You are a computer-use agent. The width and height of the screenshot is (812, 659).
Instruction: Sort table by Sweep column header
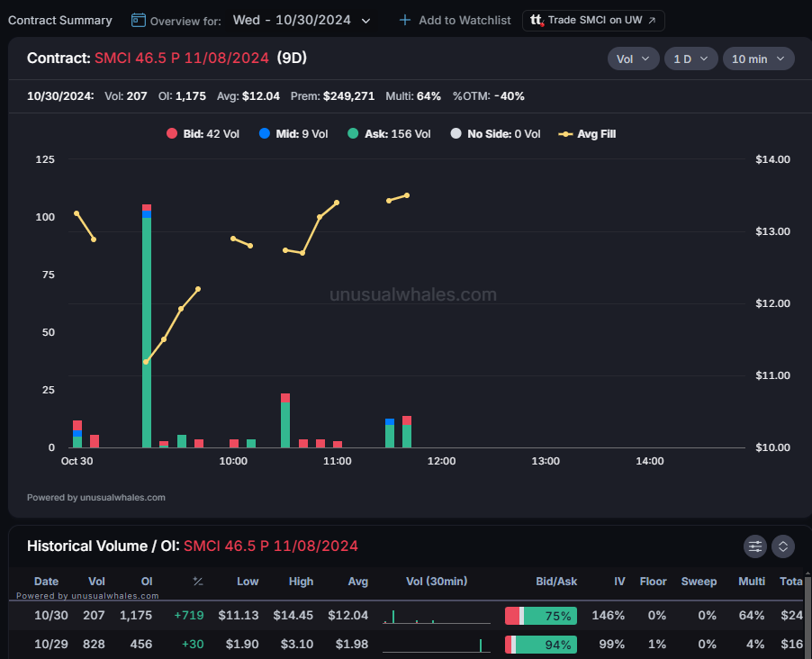[x=699, y=582]
